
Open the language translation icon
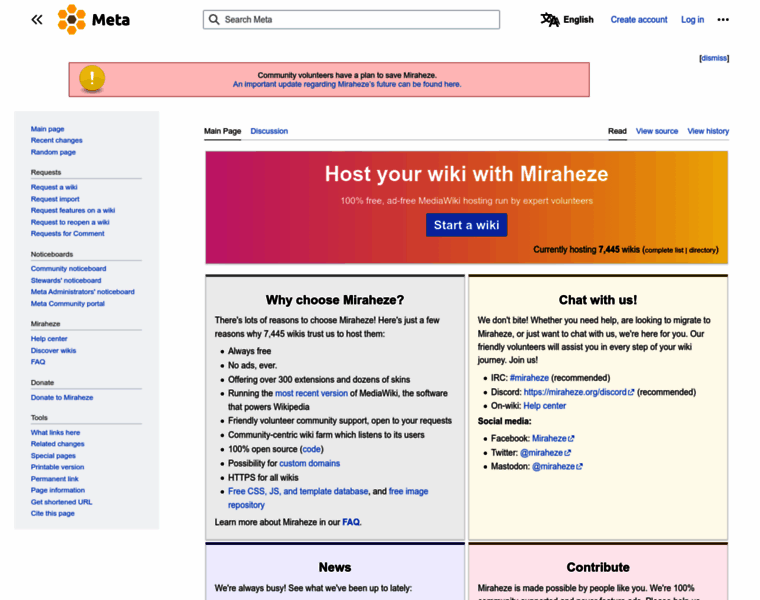coord(550,20)
